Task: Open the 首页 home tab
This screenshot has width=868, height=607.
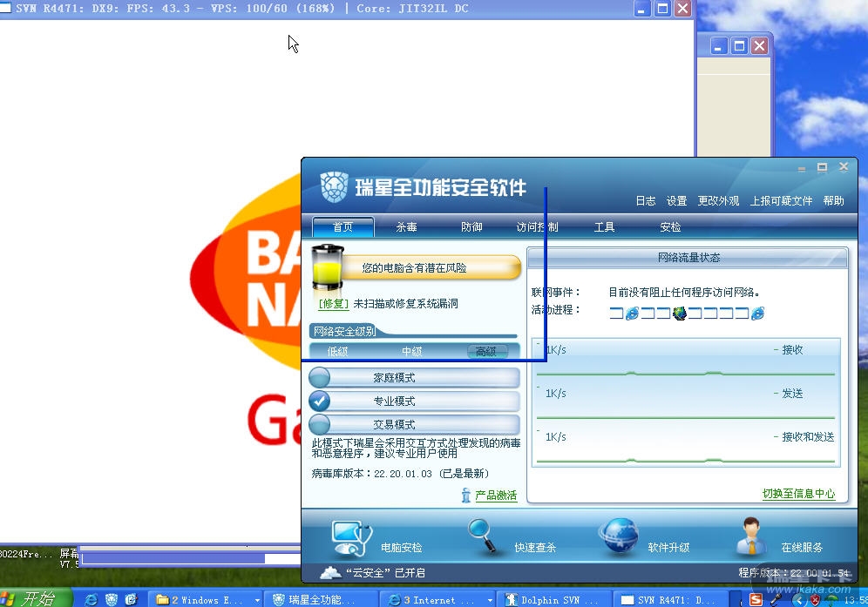Action: [342, 227]
